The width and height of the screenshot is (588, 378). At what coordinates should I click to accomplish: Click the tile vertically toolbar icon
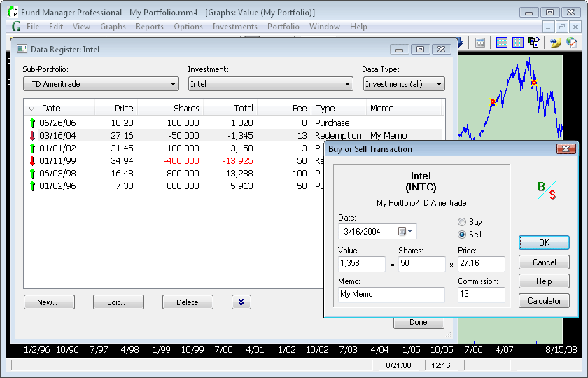point(517,43)
